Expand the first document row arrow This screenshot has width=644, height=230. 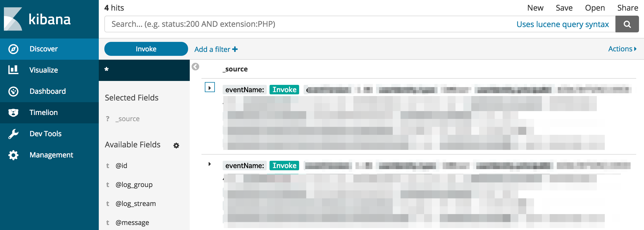[x=209, y=87]
